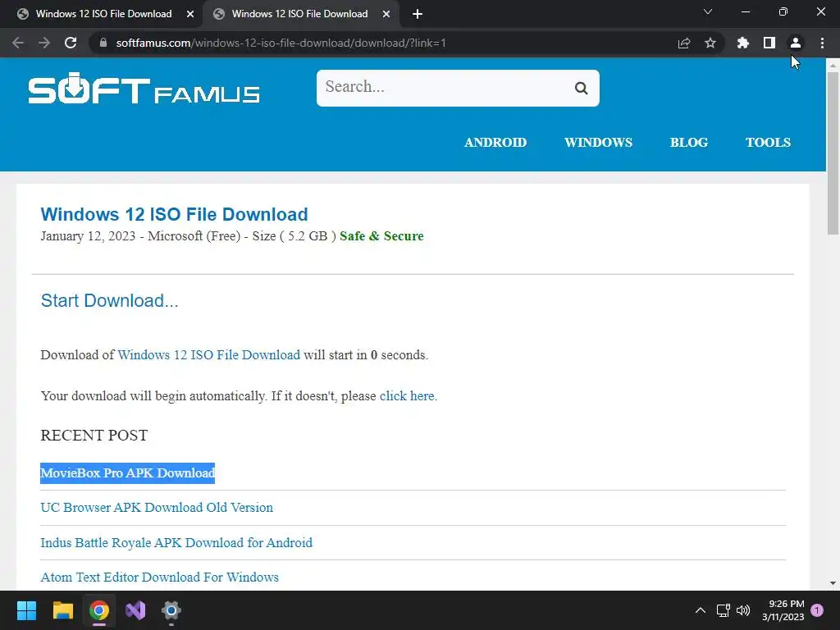The width and height of the screenshot is (840, 630).
Task: Open the clock and date panel
Action: tap(783, 610)
